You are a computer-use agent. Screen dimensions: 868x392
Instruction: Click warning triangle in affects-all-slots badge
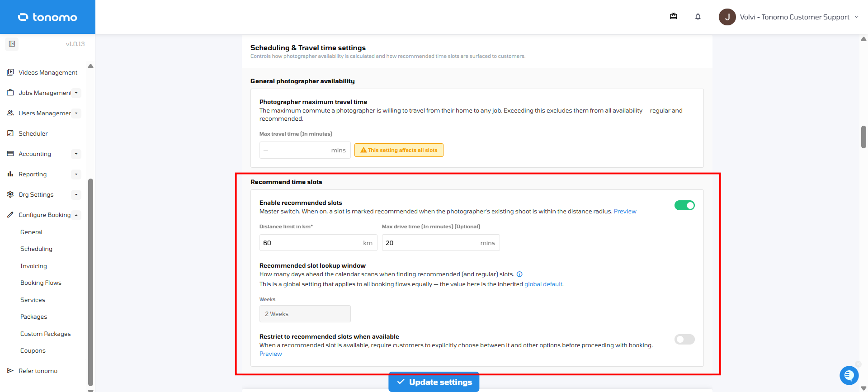[x=363, y=150]
